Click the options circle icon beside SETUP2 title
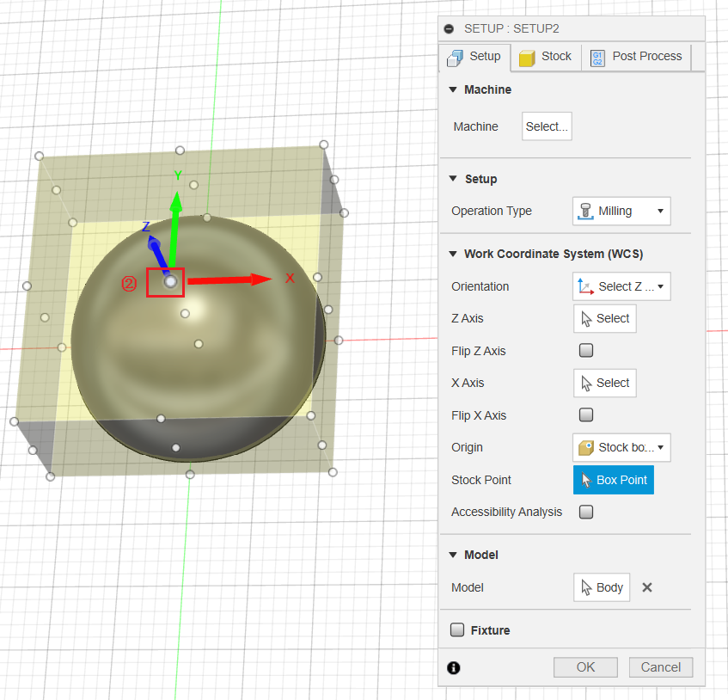 pyautogui.click(x=448, y=28)
